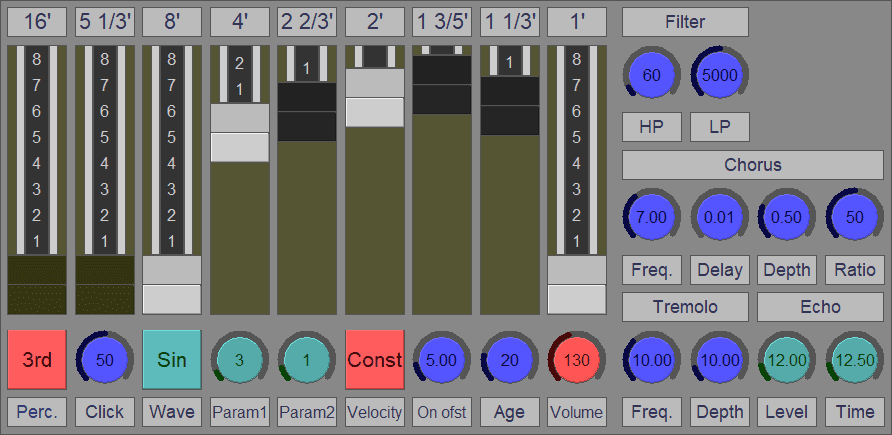Click the Tremolo section label
This screenshot has height=435, width=892.
(685, 307)
